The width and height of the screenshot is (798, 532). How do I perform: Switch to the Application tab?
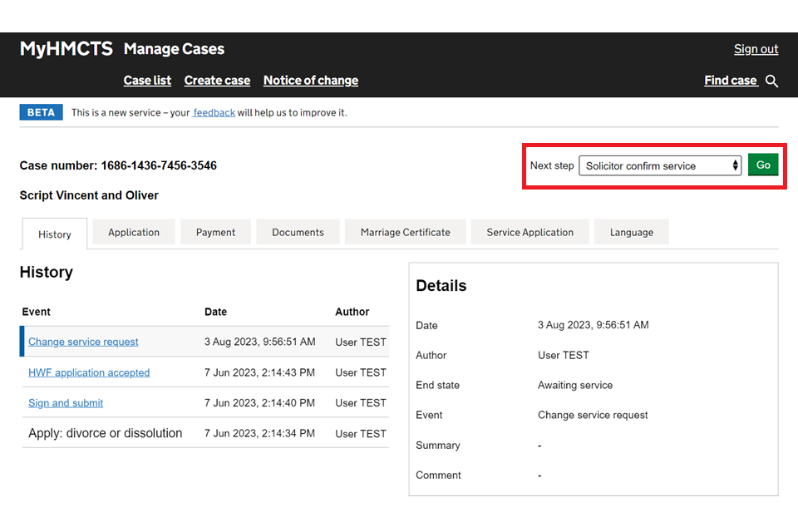tap(134, 233)
